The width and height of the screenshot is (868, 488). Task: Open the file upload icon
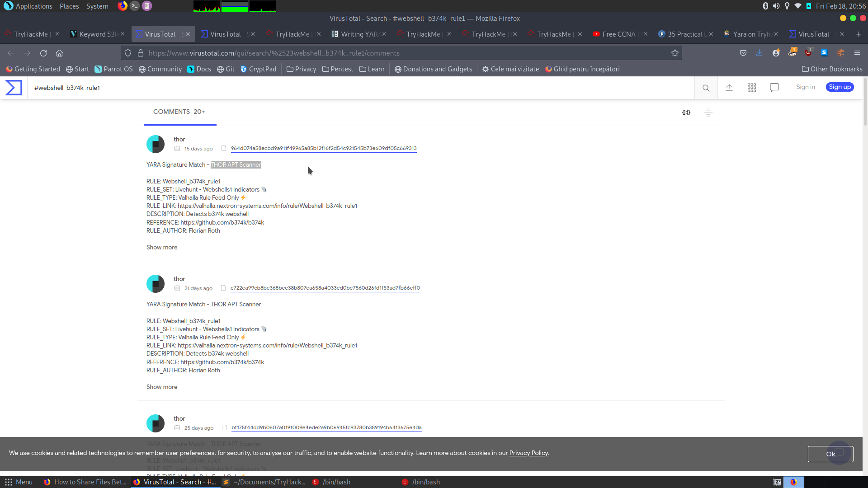[729, 88]
